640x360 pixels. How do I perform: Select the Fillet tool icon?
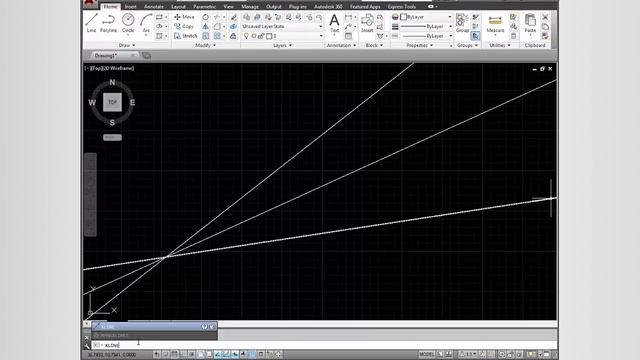pyautogui.click(x=217, y=26)
